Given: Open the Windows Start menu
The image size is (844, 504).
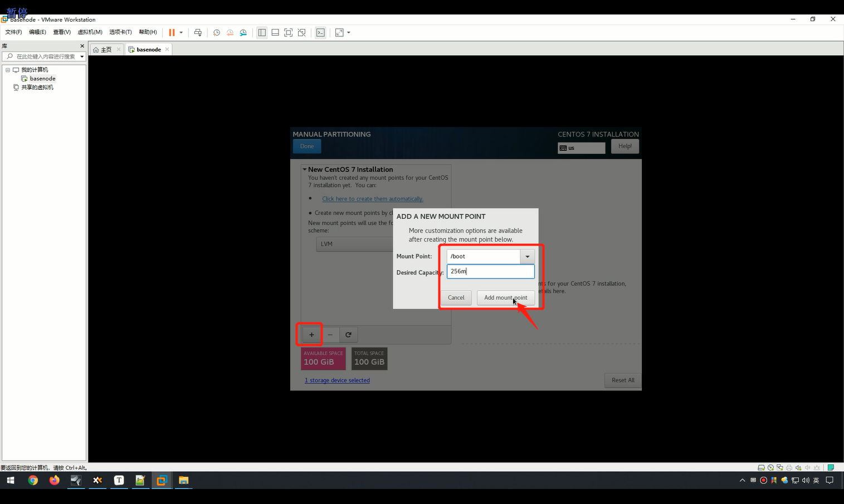Looking at the screenshot, I should click(10, 480).
